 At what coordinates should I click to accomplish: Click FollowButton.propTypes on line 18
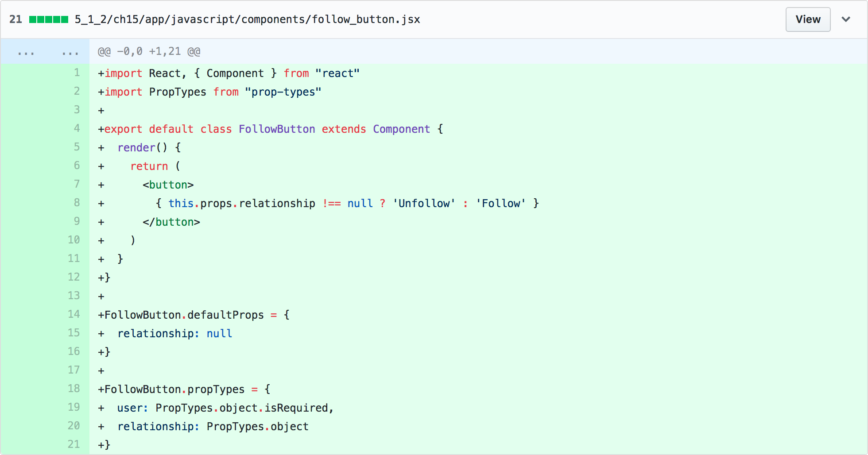174,389
